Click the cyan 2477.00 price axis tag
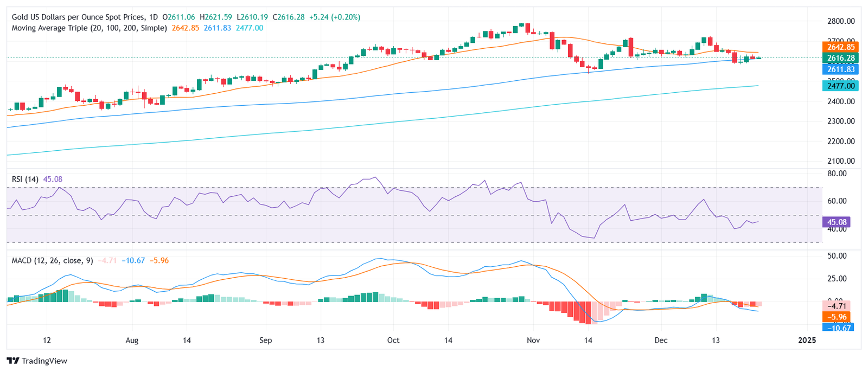Viewport: 868px width, 372px height. (840, 86)
